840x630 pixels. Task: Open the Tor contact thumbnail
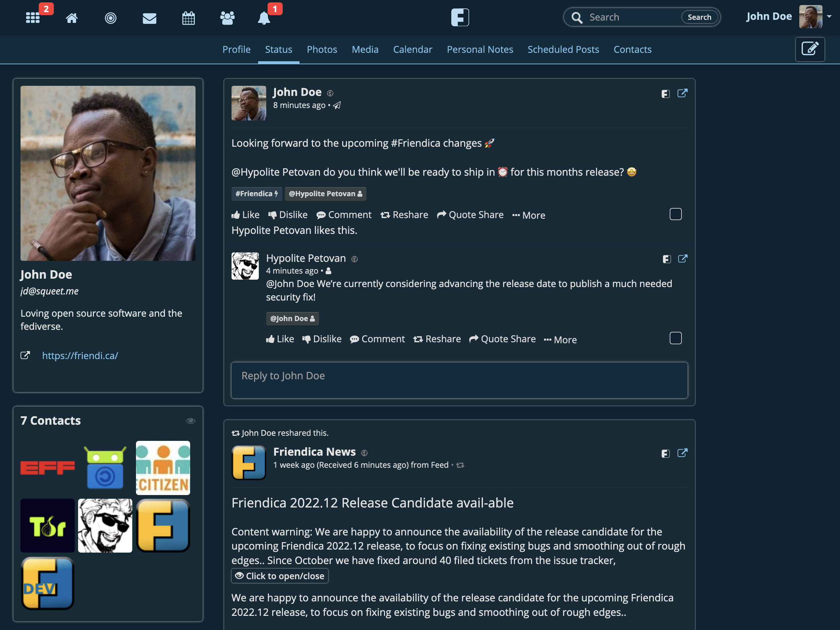click(x=47, y=526)
